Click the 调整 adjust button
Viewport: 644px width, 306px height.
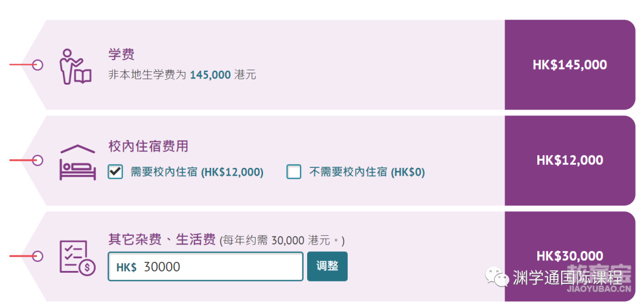tap(327, 266)
